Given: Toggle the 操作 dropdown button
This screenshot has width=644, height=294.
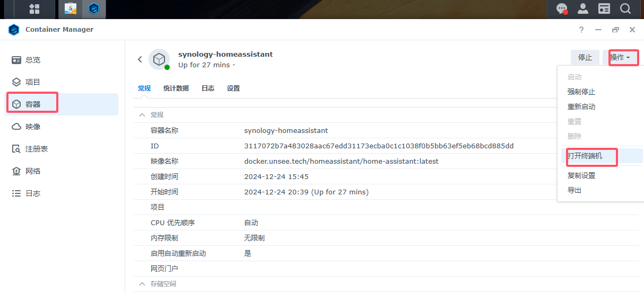Looking at the screenshot, I should [x=620, y=57].
